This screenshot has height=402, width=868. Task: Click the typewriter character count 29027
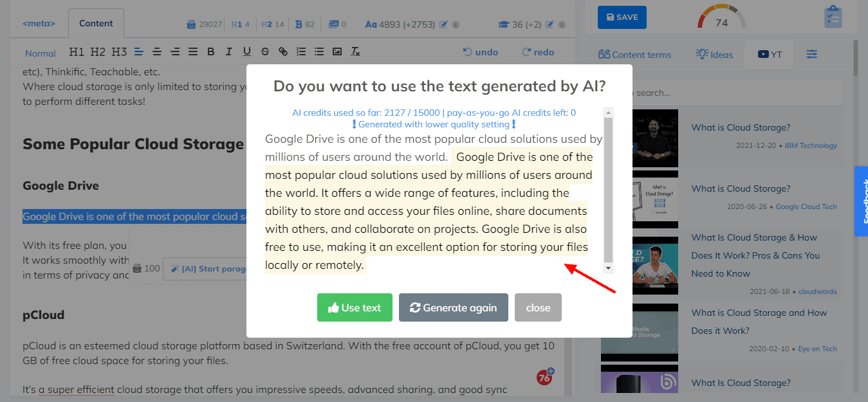[204, 24]
